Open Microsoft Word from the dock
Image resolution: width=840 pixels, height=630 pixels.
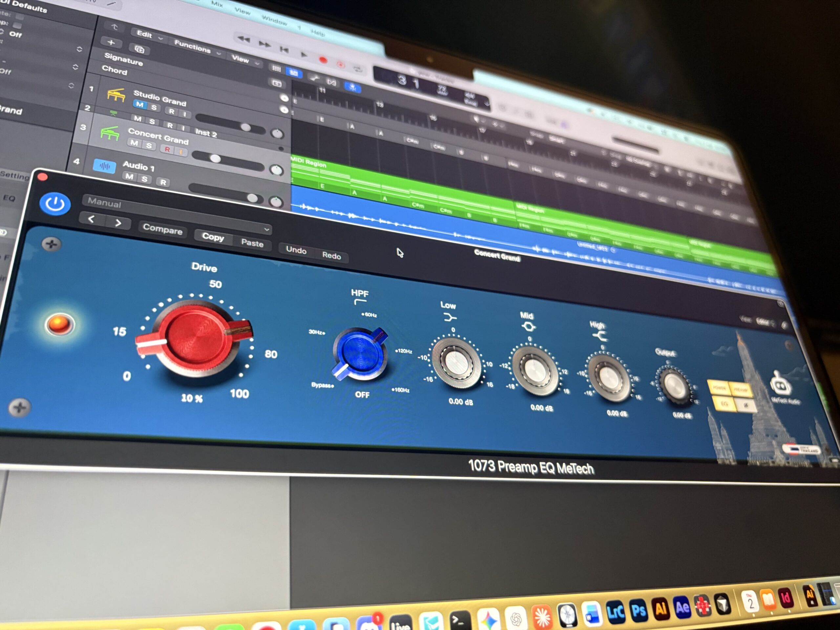(592, 613)
